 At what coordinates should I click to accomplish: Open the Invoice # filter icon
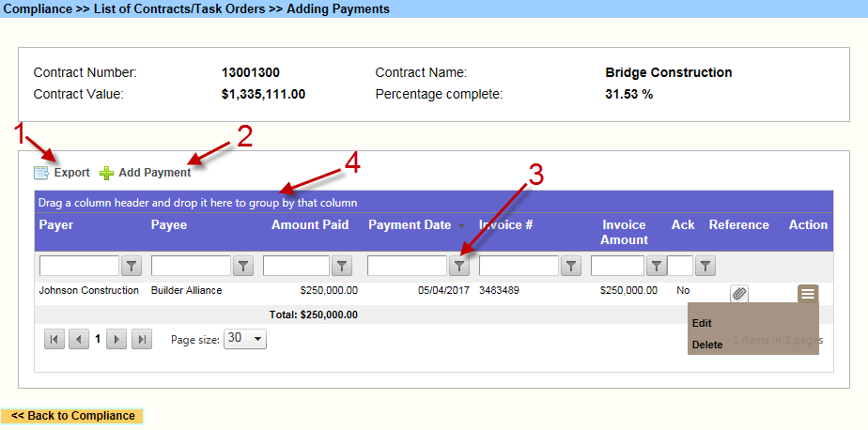(570, 267)
